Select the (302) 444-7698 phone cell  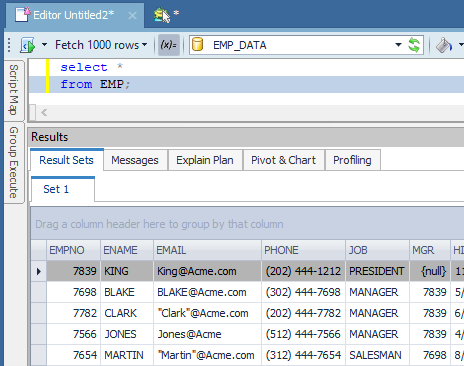[x=303, y=292]
